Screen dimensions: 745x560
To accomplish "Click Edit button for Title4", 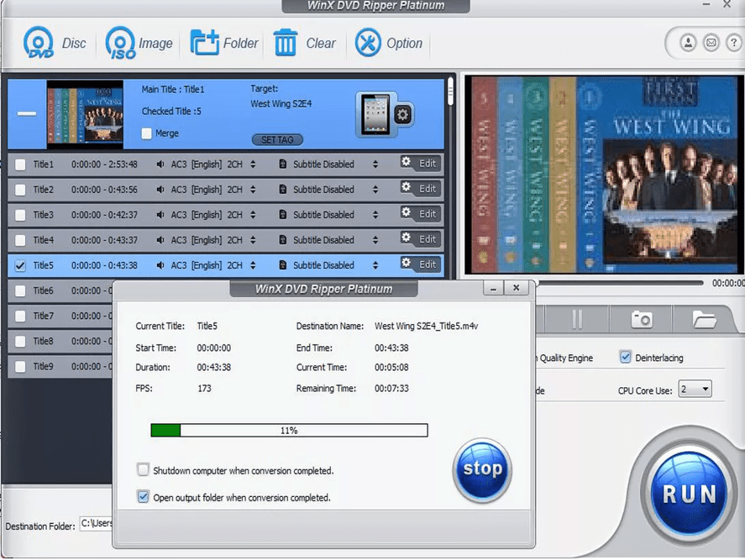I will [x=420, y=239].
